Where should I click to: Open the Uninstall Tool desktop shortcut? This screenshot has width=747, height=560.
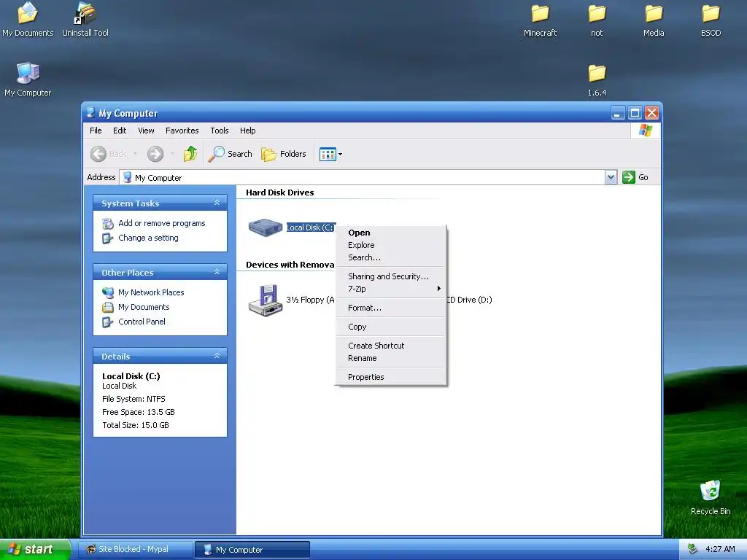tap(85, 19)
